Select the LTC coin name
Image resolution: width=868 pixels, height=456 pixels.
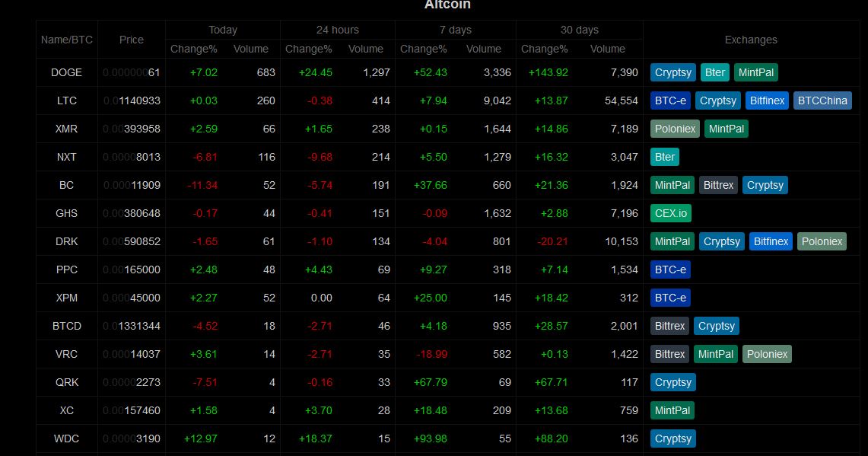[66, 100]
